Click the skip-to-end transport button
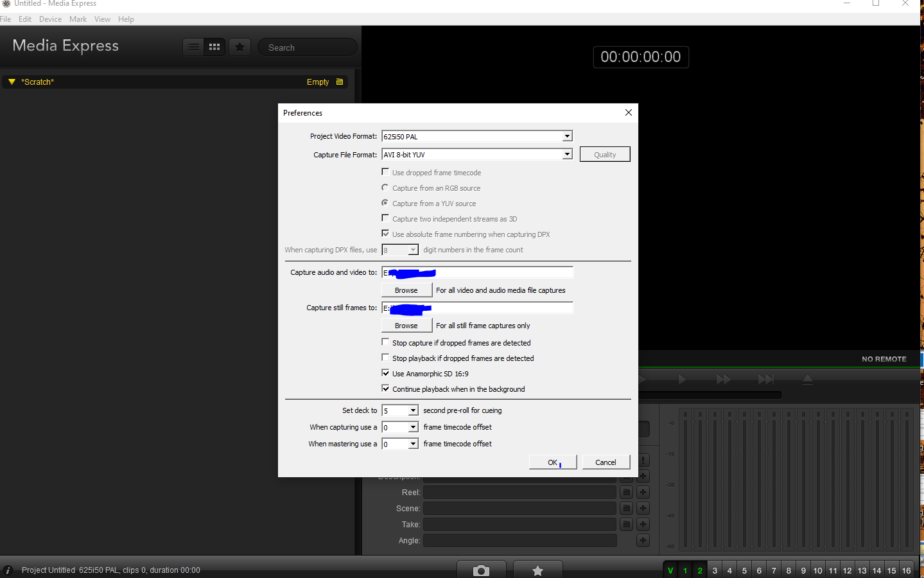This screenshot has width=924, height=578. tap(766, 380)
